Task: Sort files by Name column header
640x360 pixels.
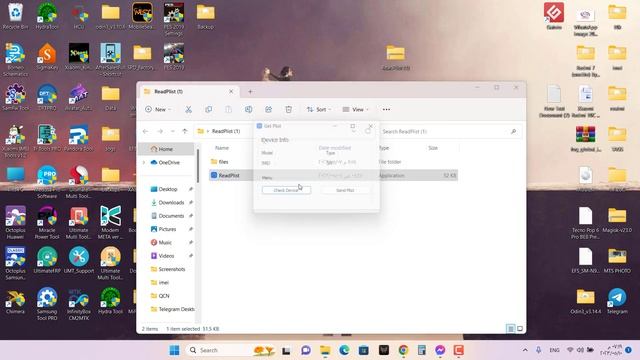Action: [x=222, y=148]
